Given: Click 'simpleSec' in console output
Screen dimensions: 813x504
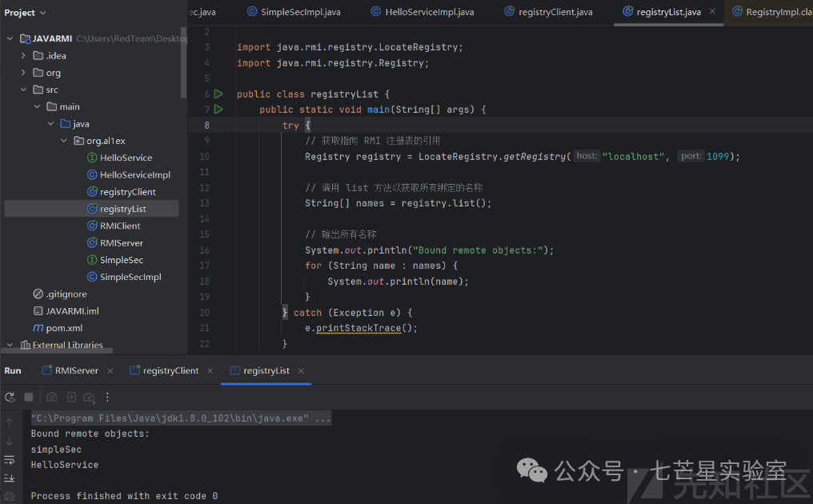Looking at the screenshot, I should click(56, 450).
